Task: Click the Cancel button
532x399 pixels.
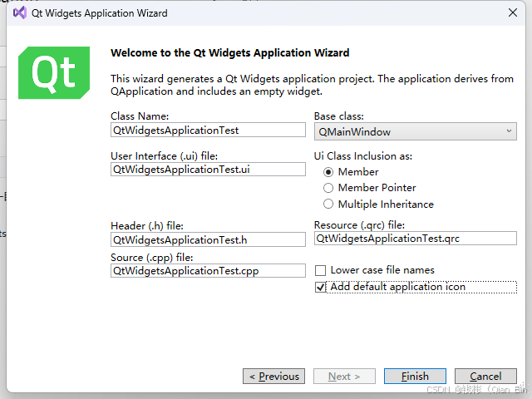Action: 485,377
